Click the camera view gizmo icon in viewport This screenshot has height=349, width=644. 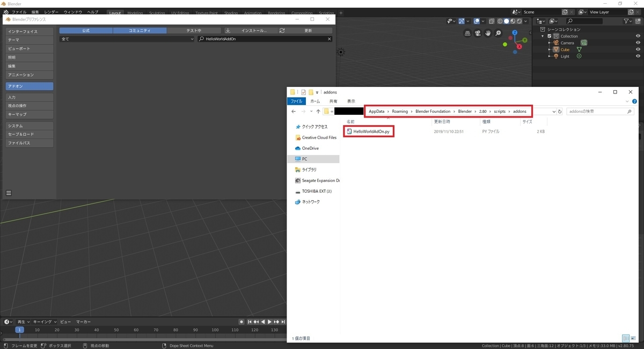pyautogui.click(x=478, y=33)
